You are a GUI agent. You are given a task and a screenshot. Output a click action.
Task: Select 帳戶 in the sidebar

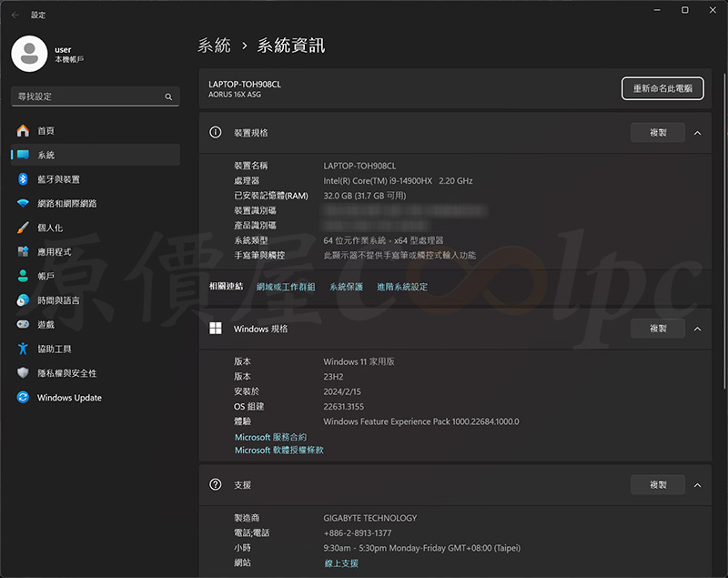click(x=96, y=276)
